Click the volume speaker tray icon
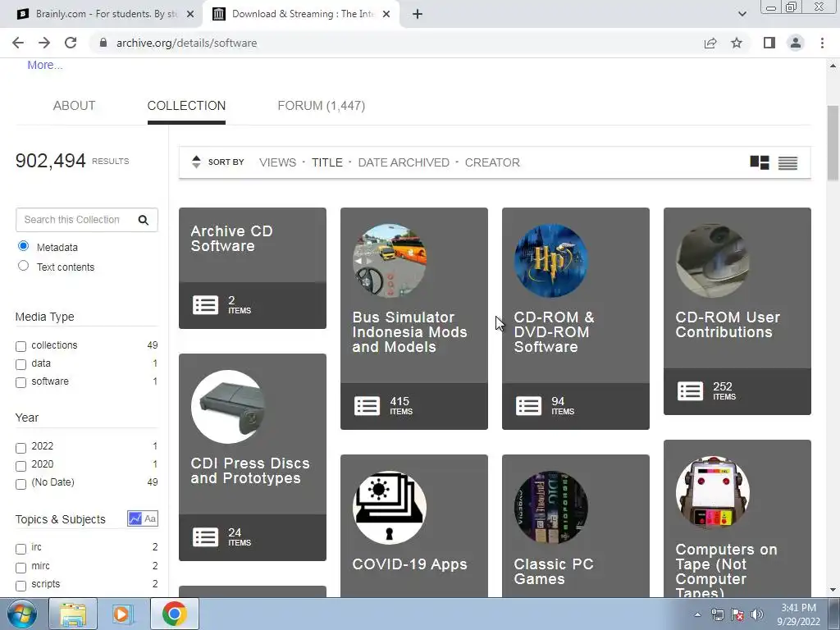 [x=757, y=614]
